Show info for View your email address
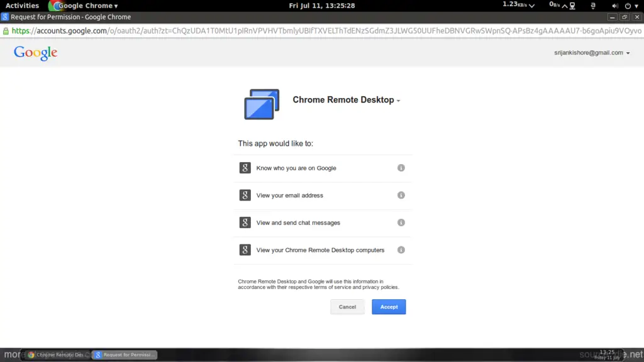This screenshot has height=362, width=644. click(401, 195)
